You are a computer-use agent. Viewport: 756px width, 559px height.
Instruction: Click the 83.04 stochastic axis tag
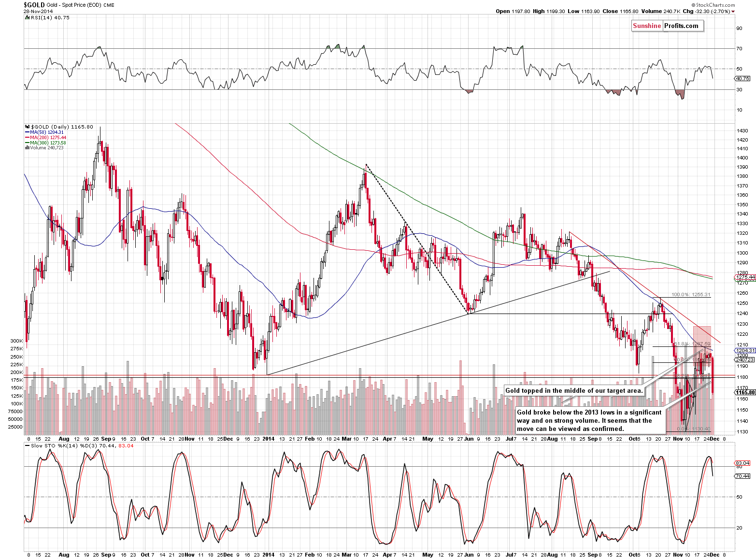pos(742,463)
